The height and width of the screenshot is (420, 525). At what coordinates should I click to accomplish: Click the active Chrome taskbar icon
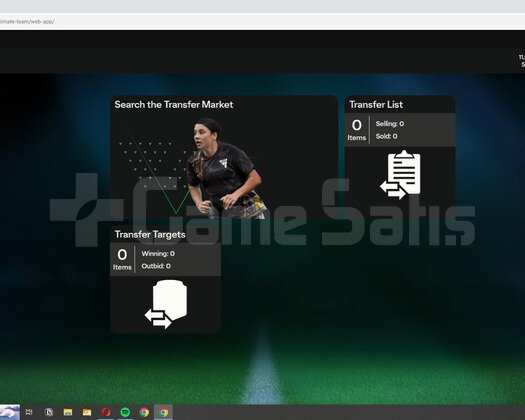(163, 412)
